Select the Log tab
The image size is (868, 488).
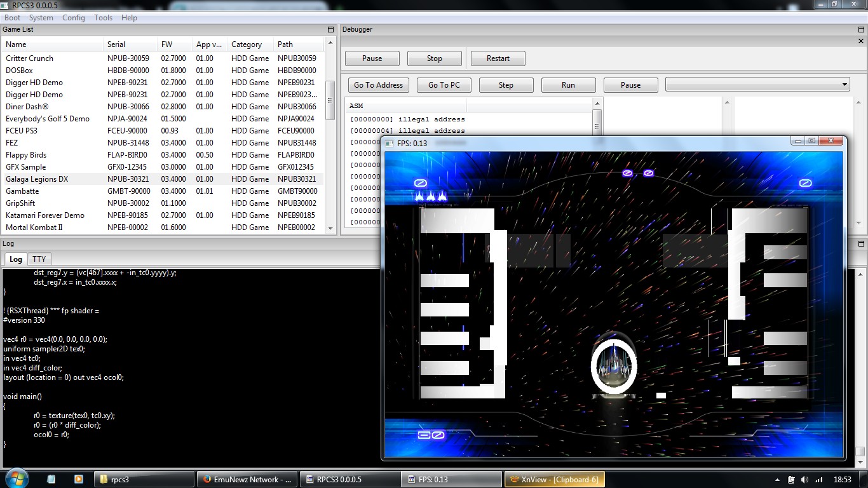16,259
